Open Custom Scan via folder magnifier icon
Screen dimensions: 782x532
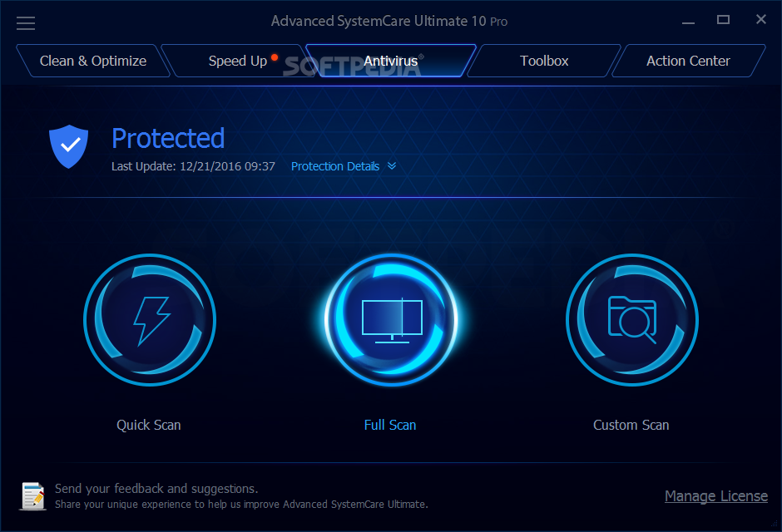pos(632,320)
